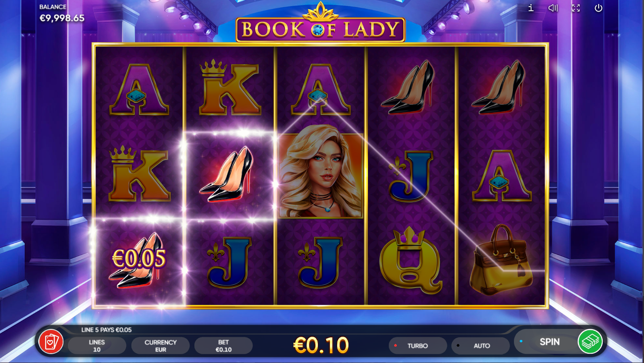Toggle Auto spin mode

(x=481, y=346)
